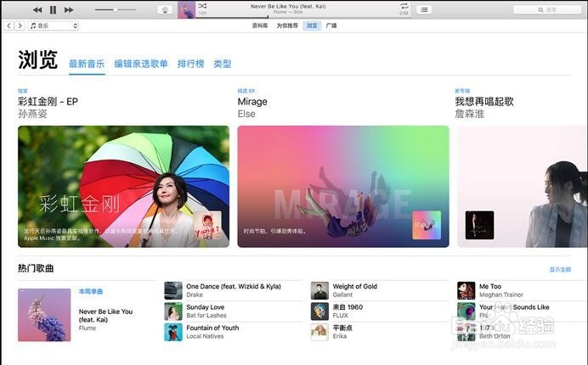Open the 彩虹金刚 umbrella banner
This screenshot has height=365, width=588.
pos(123,186)
